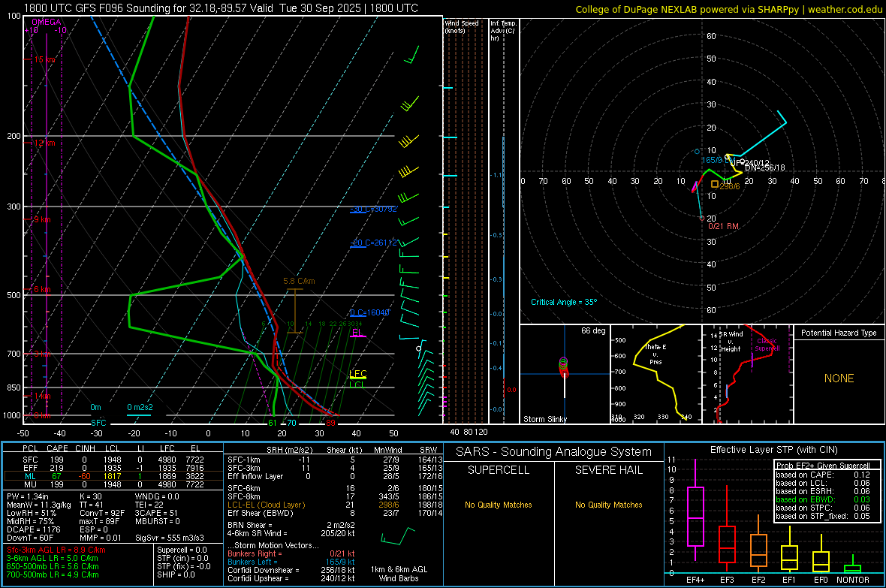
Task: Select the highlighted 'ML' parcel row
Action: (113, 476)
